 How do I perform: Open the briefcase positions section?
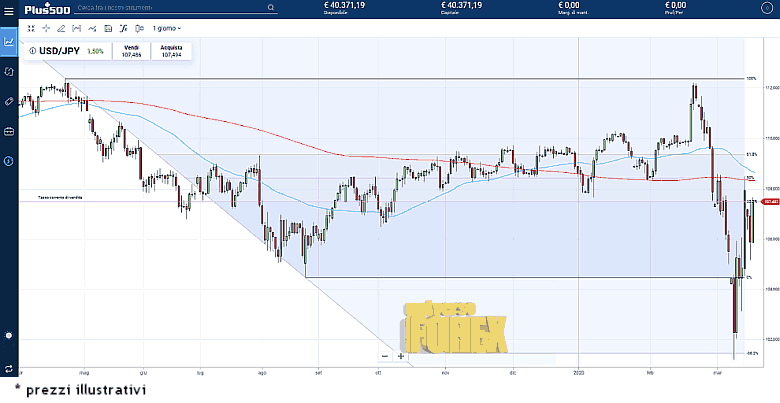click(9, 131)
